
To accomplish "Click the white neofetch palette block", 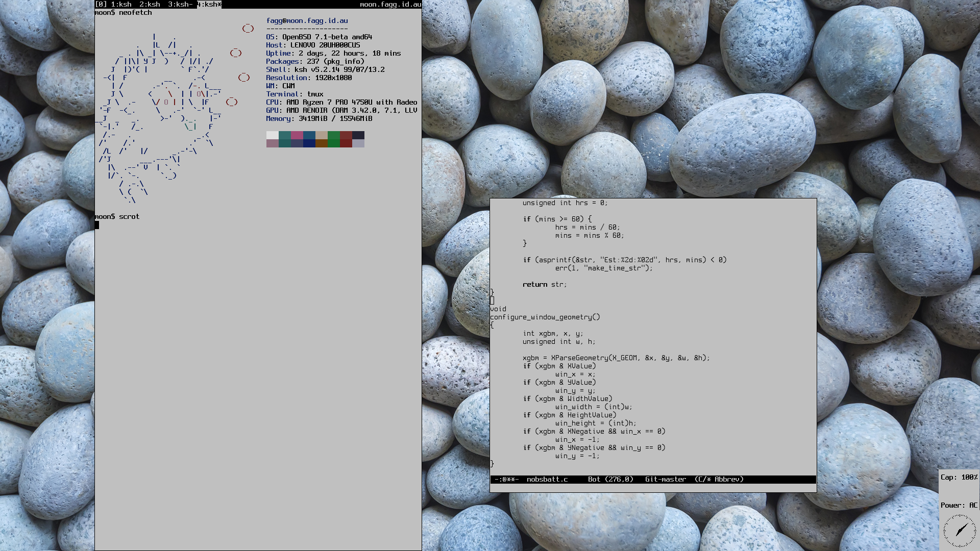I will point(272,135).
